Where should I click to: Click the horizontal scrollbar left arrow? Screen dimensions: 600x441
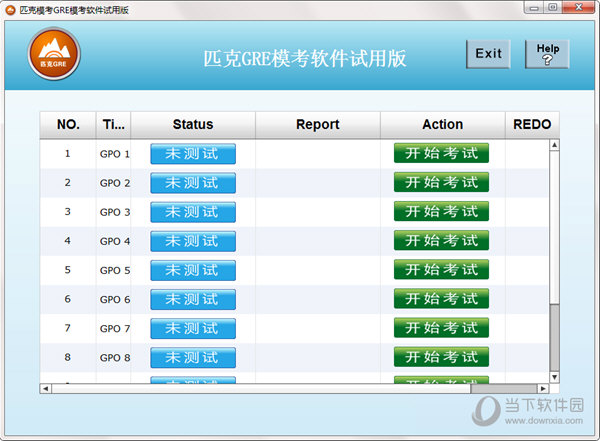click(x=46, y=389)
